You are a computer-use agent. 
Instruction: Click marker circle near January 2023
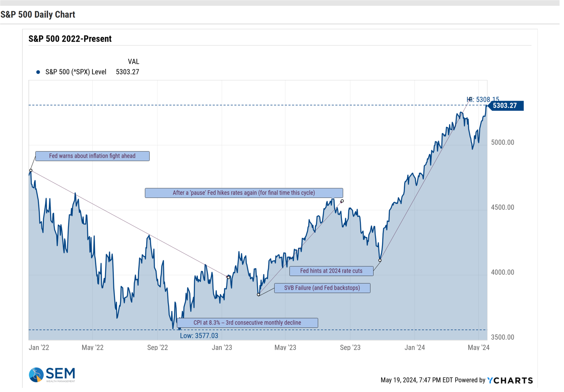point(228,277)
